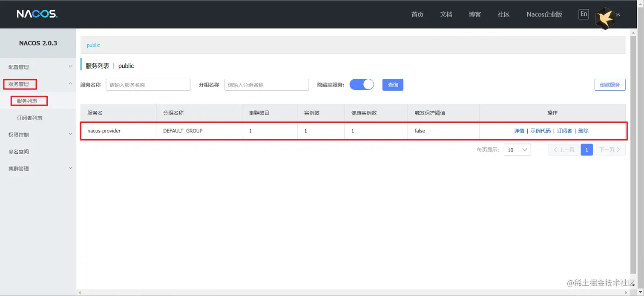Open the 首页 navigation link
644x296 pixels.
point(417,14)
